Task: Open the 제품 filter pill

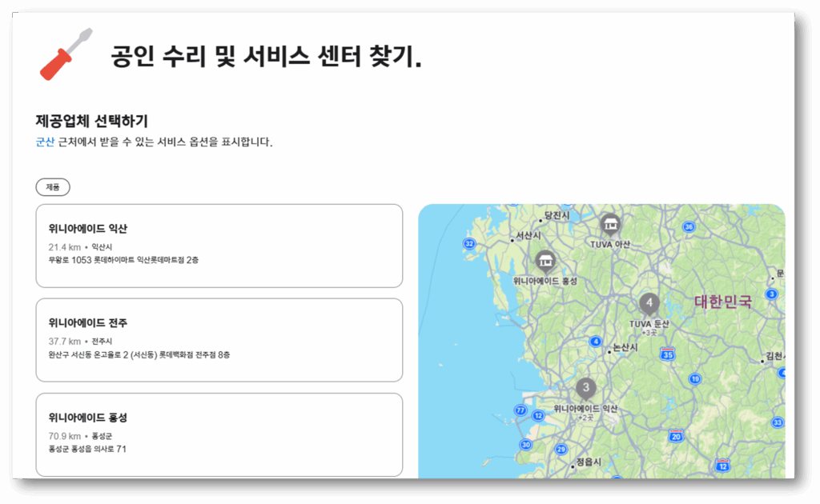Action: 53,187
